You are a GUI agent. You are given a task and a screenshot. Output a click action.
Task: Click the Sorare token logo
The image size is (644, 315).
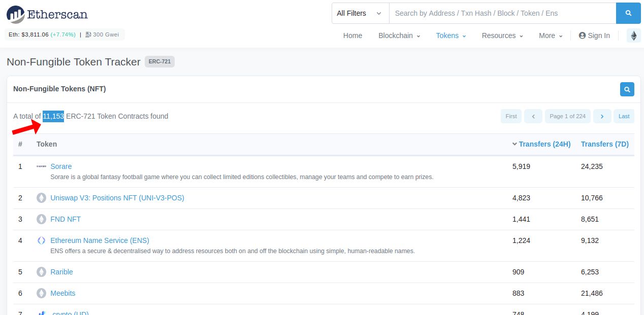click(x=41, y=166)
